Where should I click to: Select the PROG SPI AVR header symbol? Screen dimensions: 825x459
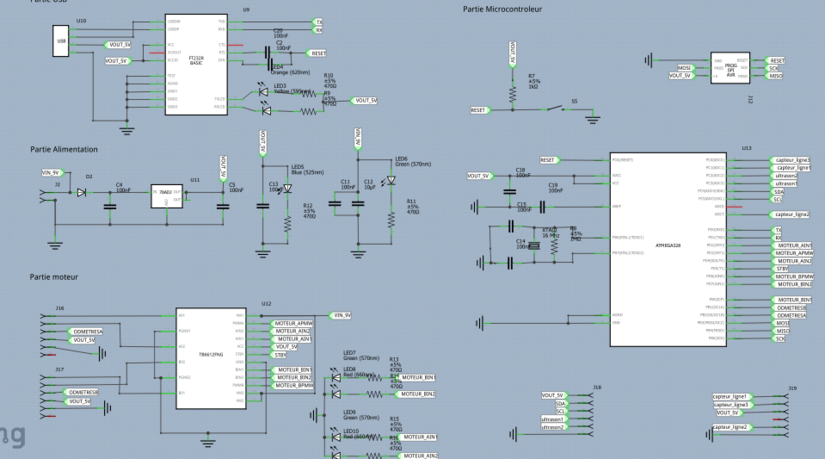(x=730, y=68)
